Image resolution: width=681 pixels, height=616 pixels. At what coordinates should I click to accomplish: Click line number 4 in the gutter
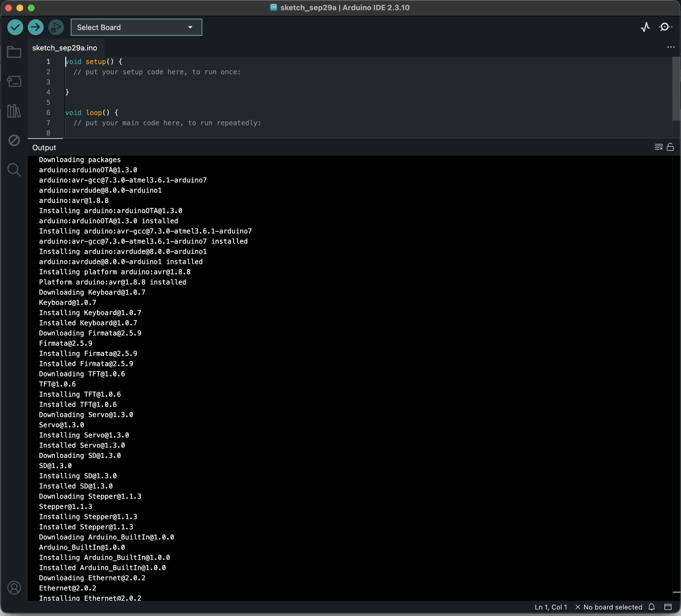point(48,92)
